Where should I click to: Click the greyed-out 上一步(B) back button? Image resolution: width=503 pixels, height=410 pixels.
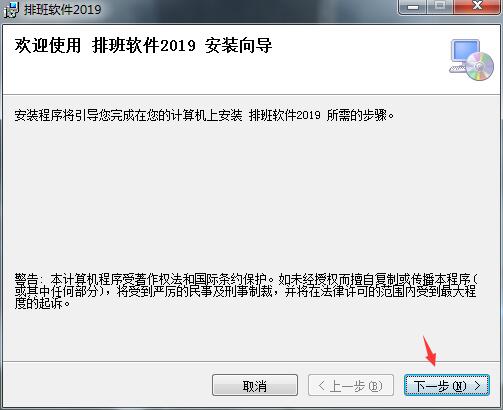tap(351, 385)
